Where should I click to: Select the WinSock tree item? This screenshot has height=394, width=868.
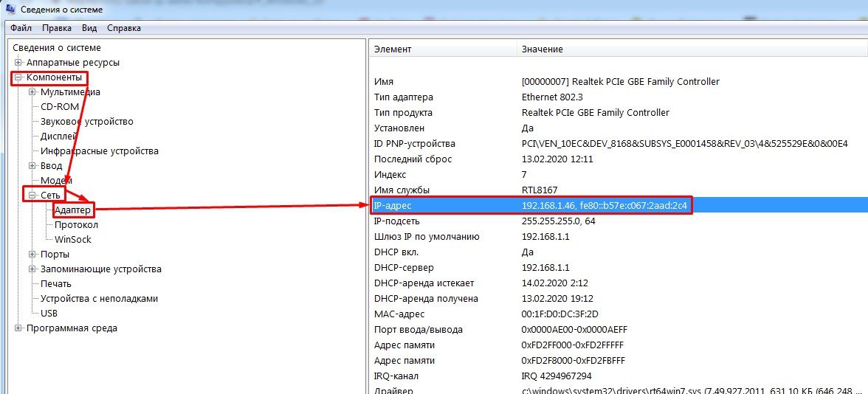pyautogui.click(x=73, y=239)
